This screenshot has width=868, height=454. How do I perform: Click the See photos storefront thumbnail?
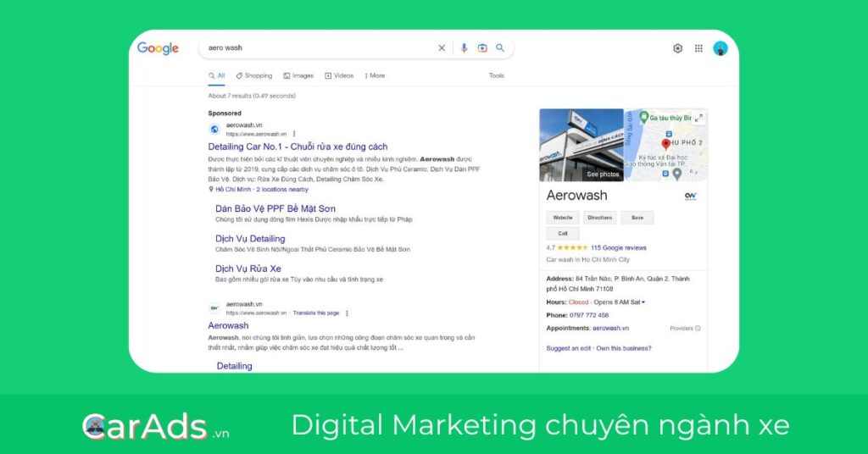(x=581, y=145)
